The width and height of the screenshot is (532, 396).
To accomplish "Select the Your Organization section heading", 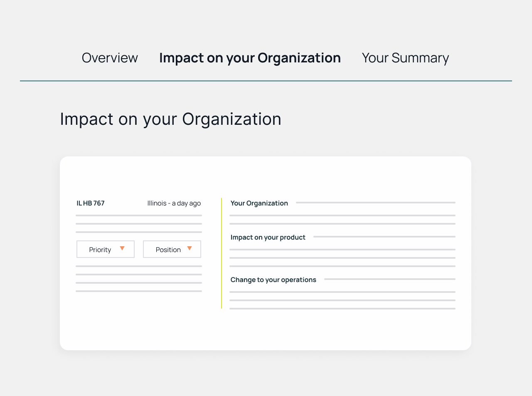I will pos(259,203).
